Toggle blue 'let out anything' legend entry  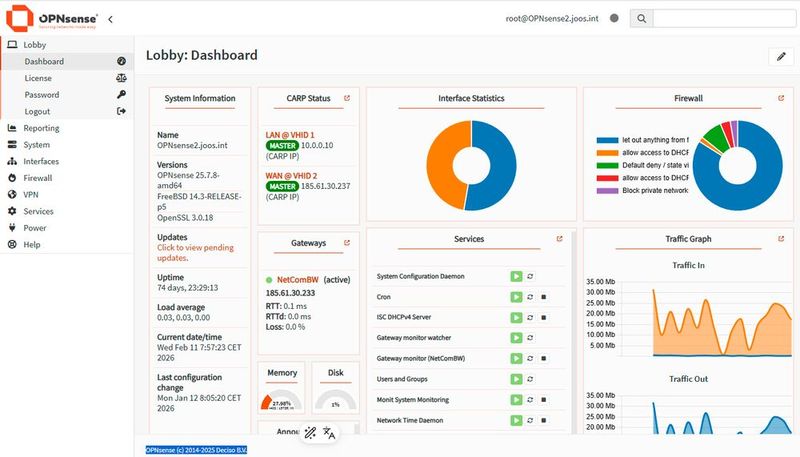(642, 140)
